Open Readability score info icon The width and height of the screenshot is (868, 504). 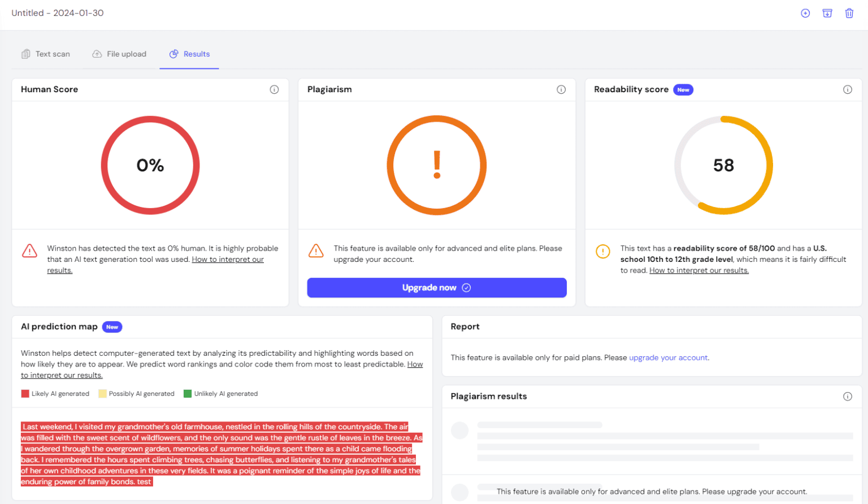847,89
